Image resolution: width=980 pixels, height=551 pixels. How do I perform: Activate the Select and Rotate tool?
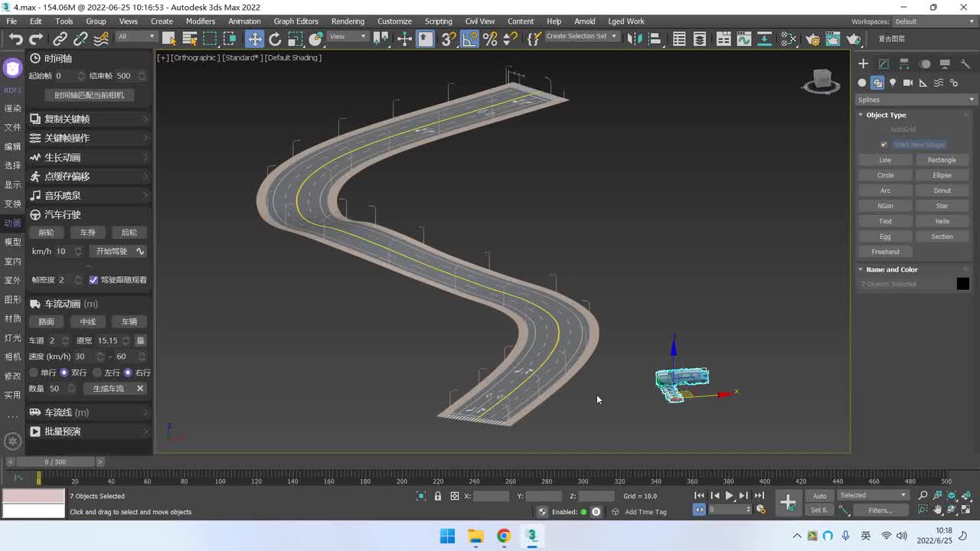(275, 39)
